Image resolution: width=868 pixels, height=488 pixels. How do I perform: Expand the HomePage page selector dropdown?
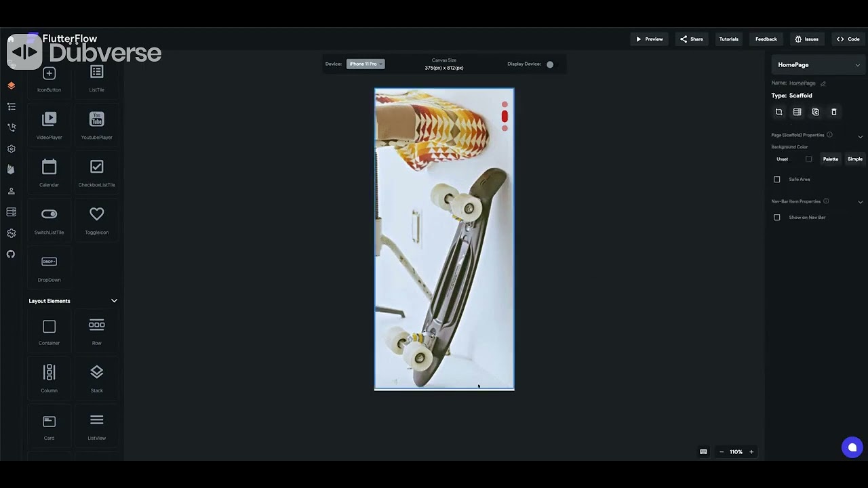[818, 65]
